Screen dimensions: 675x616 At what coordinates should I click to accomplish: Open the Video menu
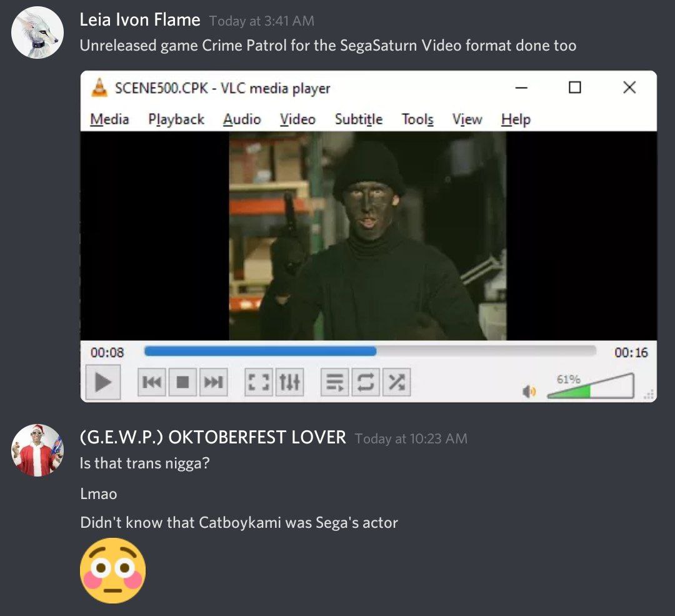click(297, 119)
